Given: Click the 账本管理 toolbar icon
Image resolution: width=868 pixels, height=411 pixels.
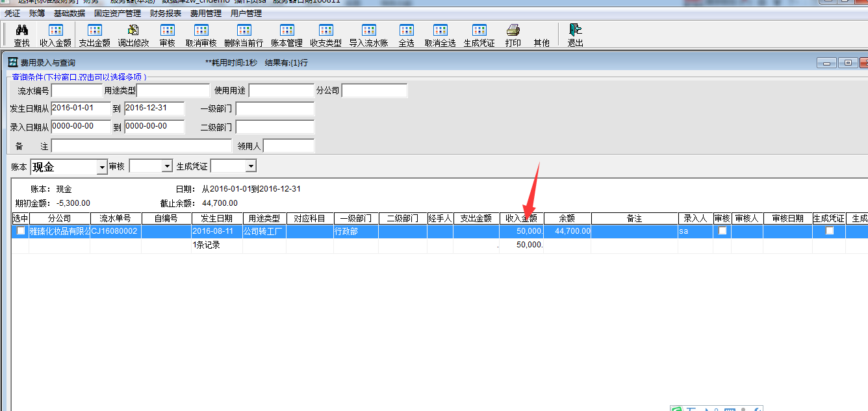Looking at the screenshot, I should coord(287,30).
